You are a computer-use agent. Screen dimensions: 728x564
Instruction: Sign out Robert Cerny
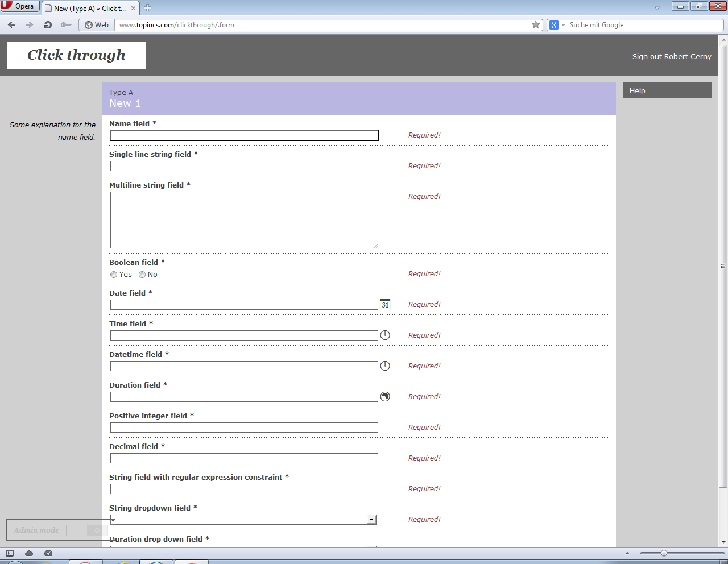coord(671,57)
